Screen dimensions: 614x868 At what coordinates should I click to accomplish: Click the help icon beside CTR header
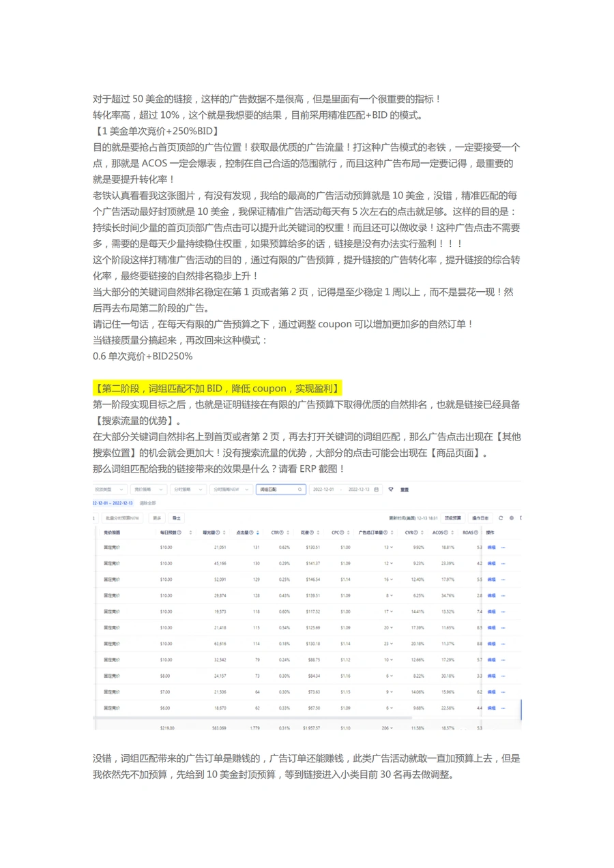point(282,533)
